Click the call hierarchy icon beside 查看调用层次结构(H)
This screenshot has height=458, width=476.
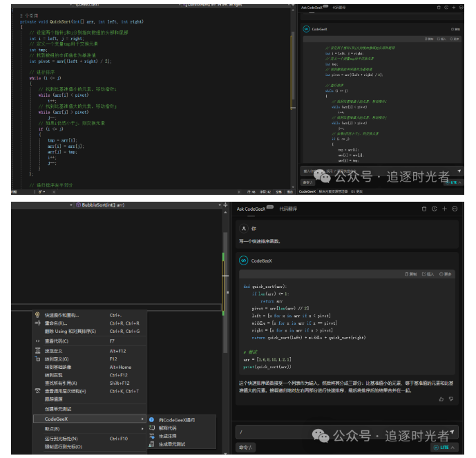tap(37, 391)
